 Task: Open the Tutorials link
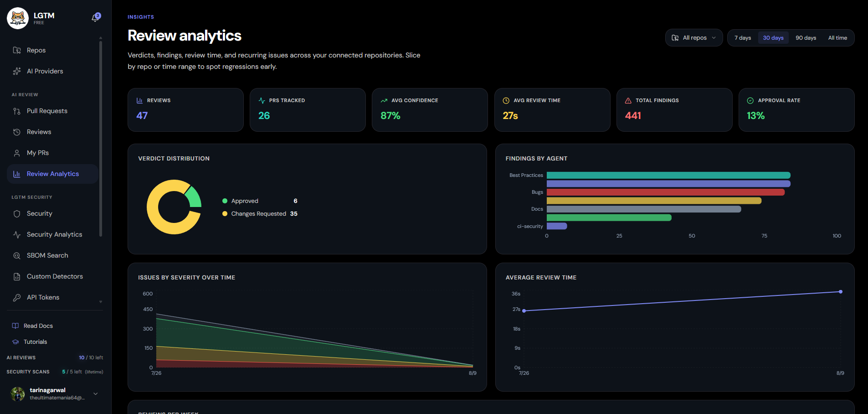click(30, 342)
